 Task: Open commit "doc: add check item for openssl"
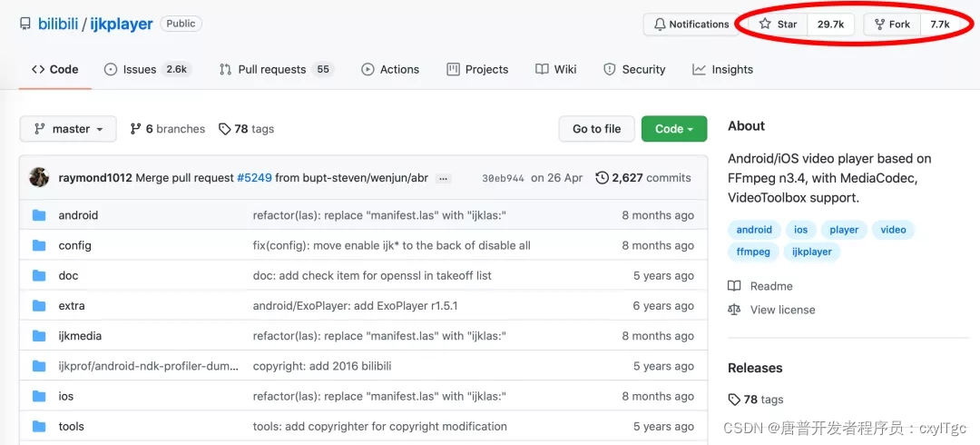372,275
